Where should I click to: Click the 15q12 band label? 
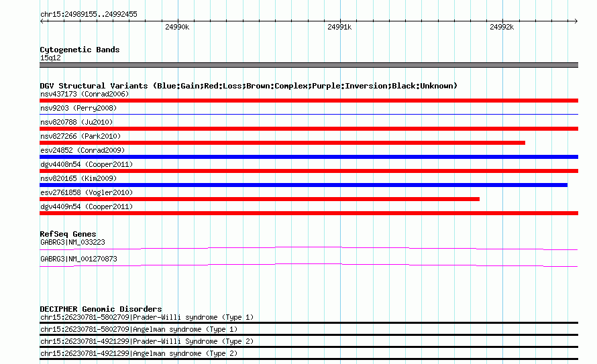click(x=50, y=58)
